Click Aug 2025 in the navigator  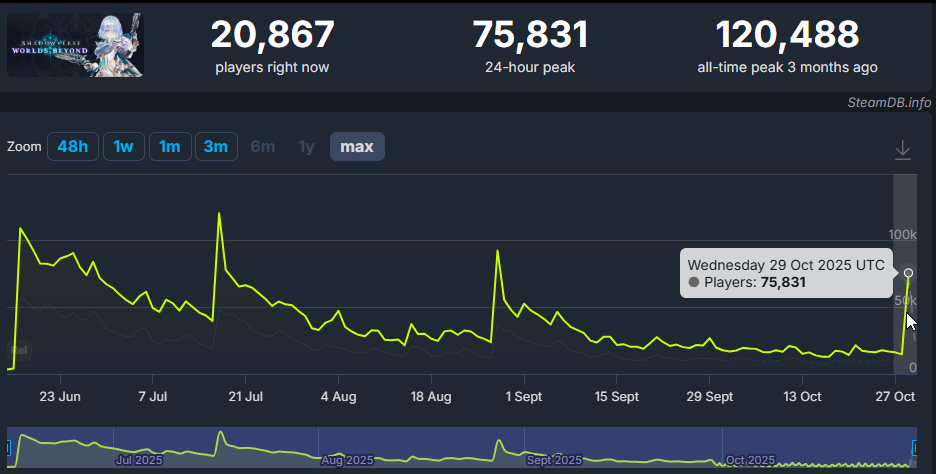pyautogui.click(x=347, y=460)
